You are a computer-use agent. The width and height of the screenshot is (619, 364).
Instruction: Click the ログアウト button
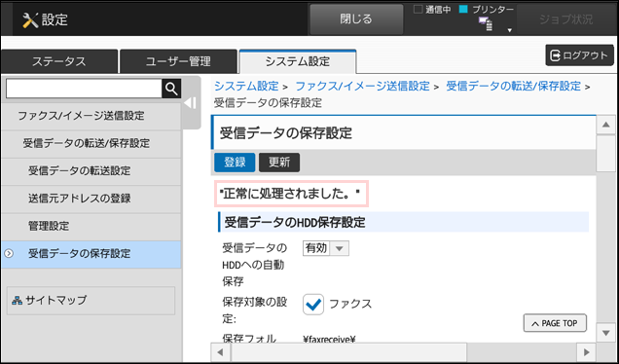[579, 55]
